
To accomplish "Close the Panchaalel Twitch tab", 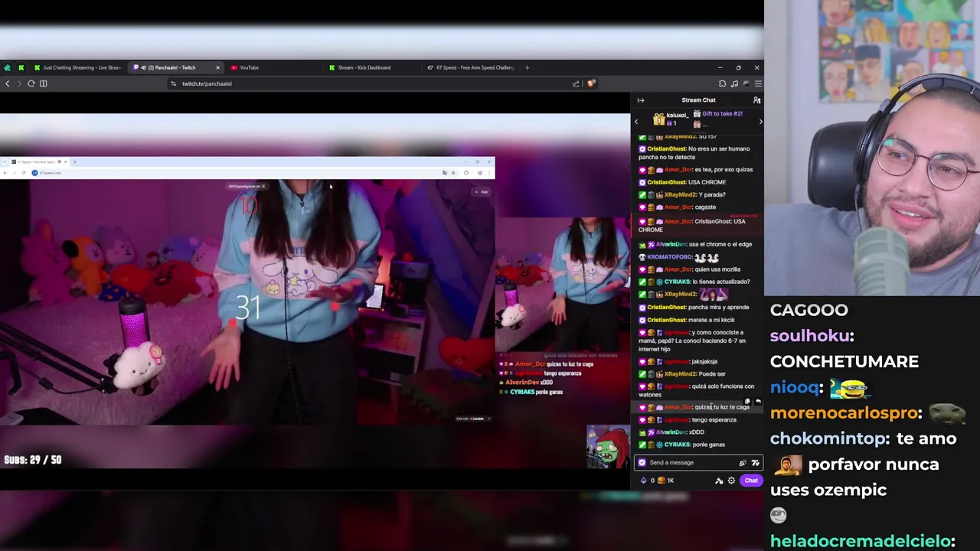I will [x=217, y=67].
